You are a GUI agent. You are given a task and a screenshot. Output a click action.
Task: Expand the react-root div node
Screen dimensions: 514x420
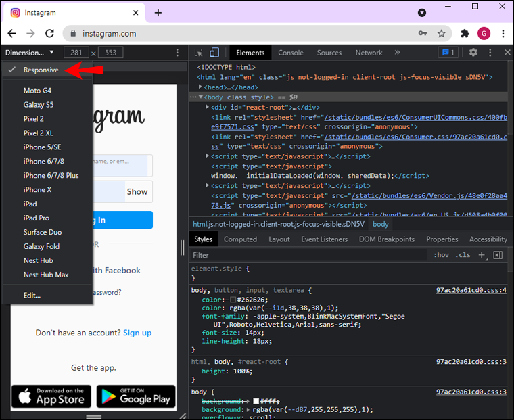click(x=207, y=107)
